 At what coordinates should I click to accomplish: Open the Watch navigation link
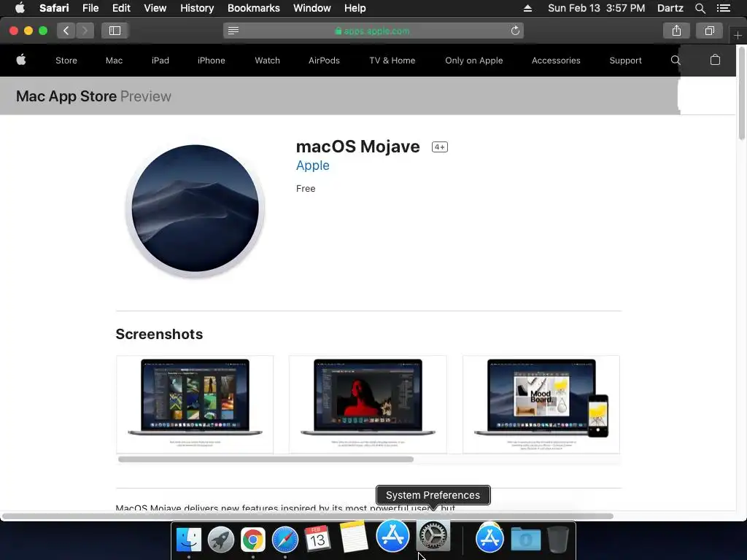[267, 61]
